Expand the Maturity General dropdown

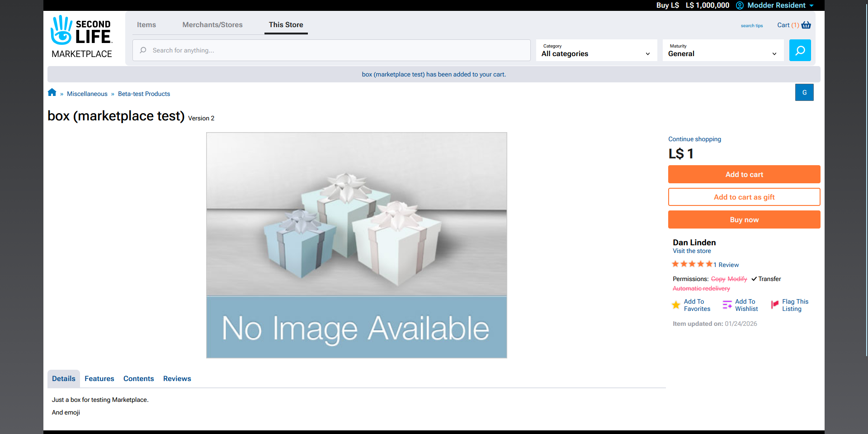coord(723,50)
